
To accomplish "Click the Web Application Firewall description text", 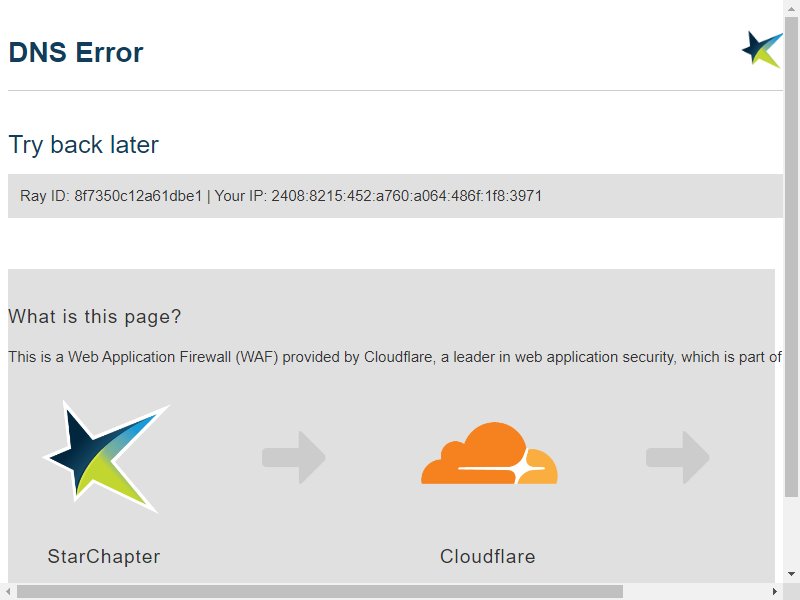I will (x=395, y=357).
